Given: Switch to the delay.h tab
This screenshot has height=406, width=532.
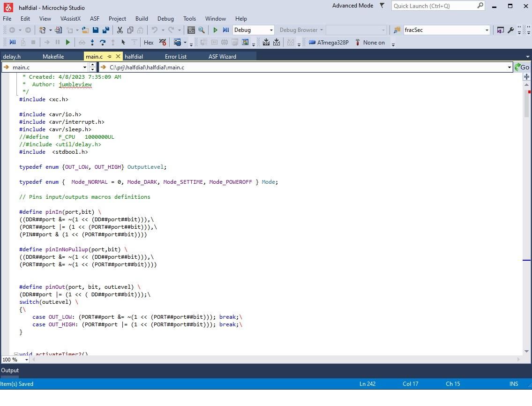Looking at the screenshot, I should (x=12, y=56).
